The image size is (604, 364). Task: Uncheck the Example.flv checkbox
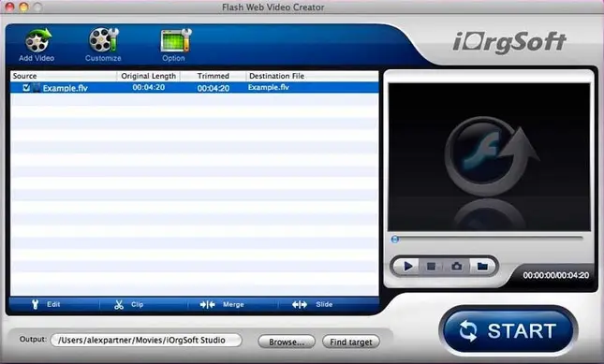[x=26, y=88]
